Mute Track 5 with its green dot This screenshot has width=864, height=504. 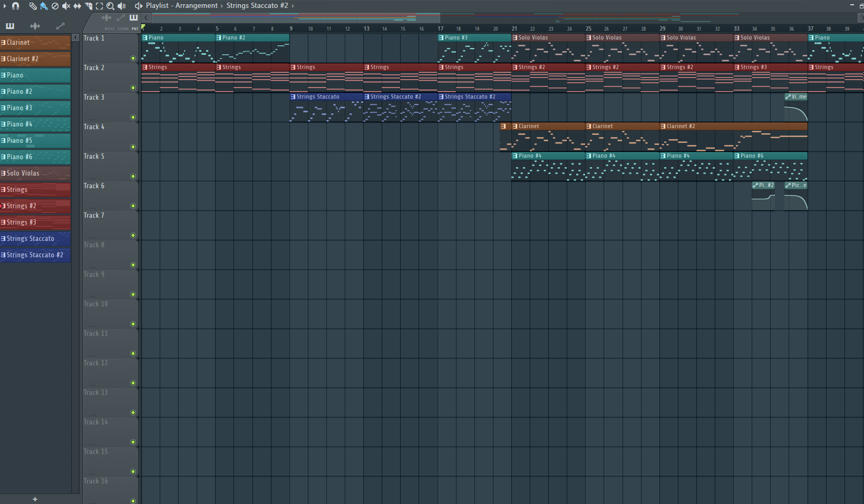pos(133,177)
